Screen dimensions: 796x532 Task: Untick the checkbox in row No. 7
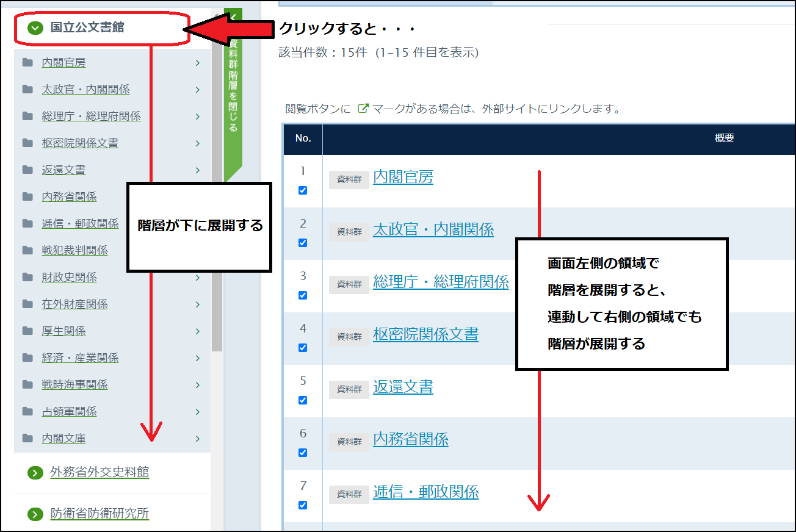(303, 505)
